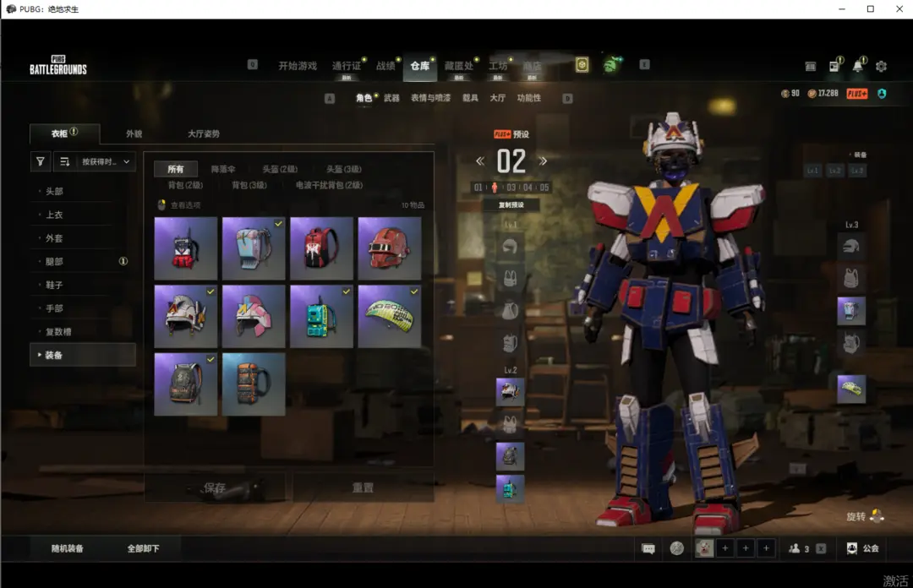Click the green bird event icon
The height and width of the screenshot is (588, 913).
tap(611, 64)
